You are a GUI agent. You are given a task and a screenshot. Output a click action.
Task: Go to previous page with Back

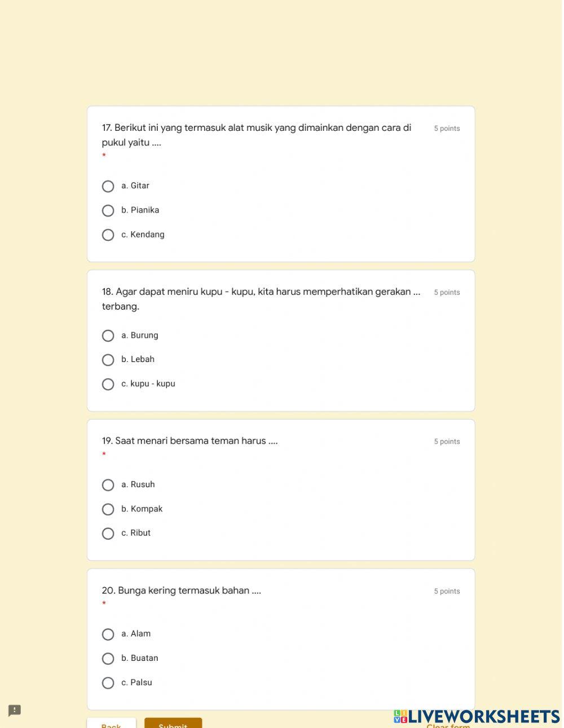pos(111,724)
